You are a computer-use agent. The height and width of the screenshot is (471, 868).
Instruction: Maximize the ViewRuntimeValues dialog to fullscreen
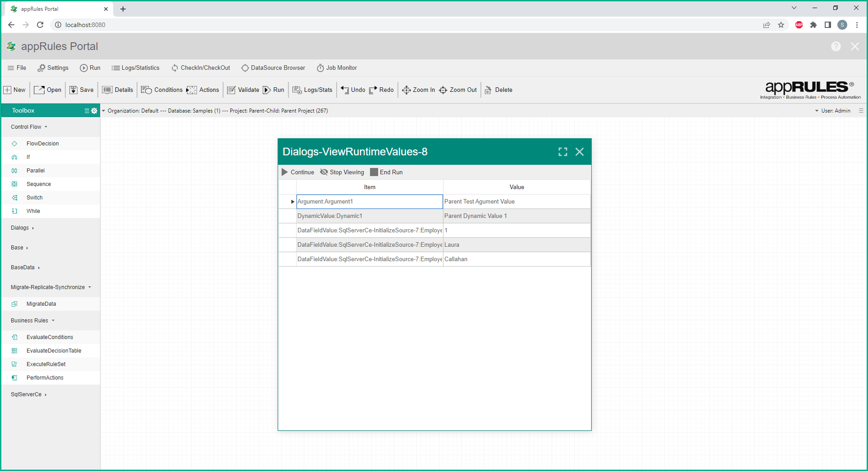562,152
